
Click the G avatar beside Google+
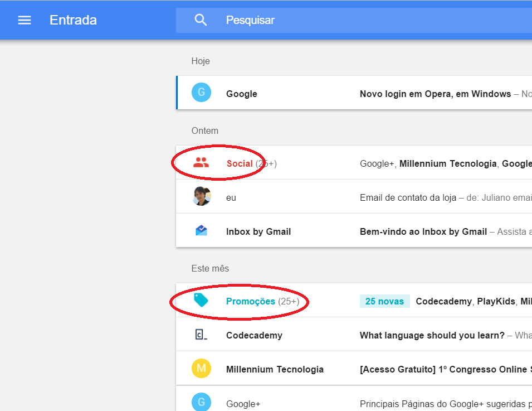pyautogui.click(x=201, y=402)
